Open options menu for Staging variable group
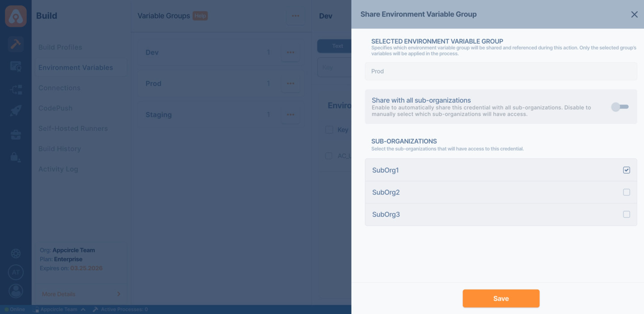 [x=290, y=114]
